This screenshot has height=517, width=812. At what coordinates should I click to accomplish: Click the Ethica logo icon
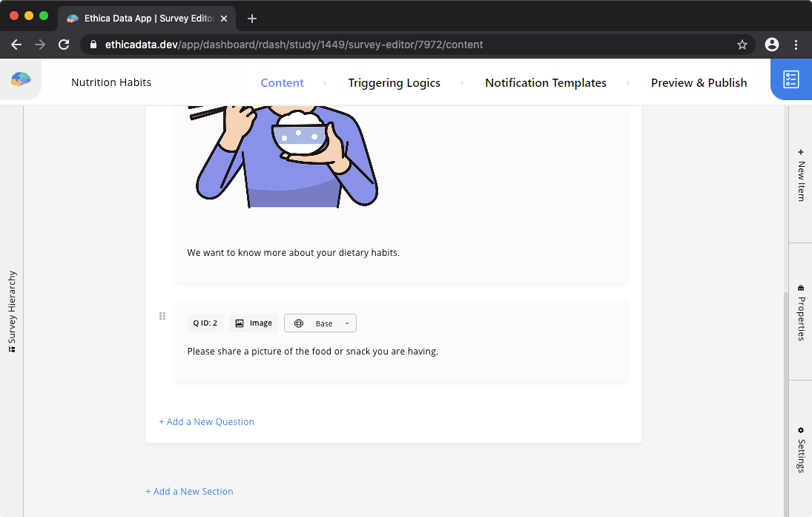pos(21,80)
